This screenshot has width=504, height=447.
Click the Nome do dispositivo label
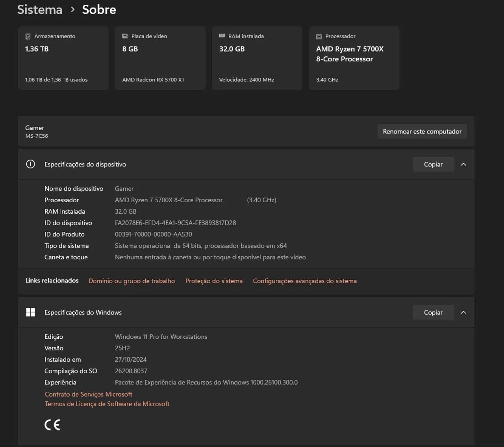coord(74,188)
